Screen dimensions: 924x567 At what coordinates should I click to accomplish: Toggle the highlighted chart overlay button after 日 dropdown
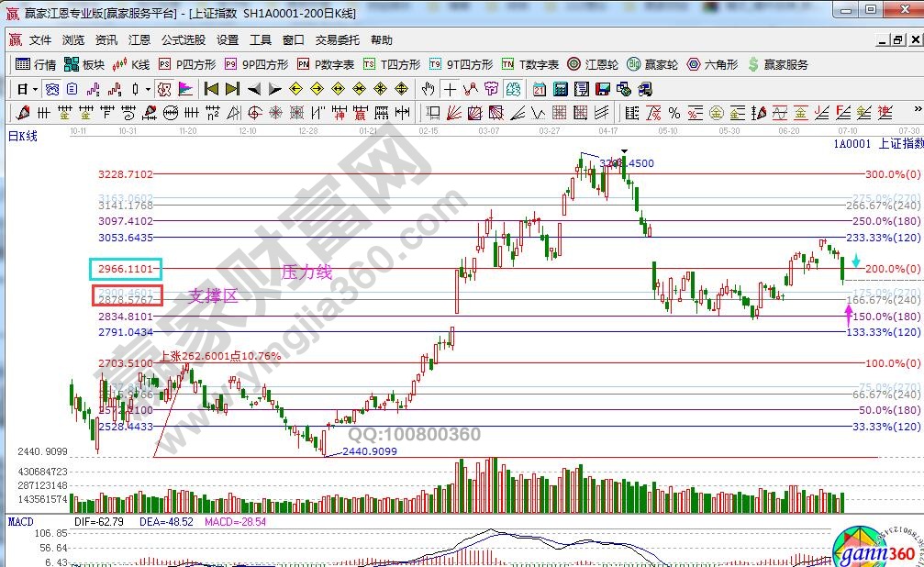(52, 89)
